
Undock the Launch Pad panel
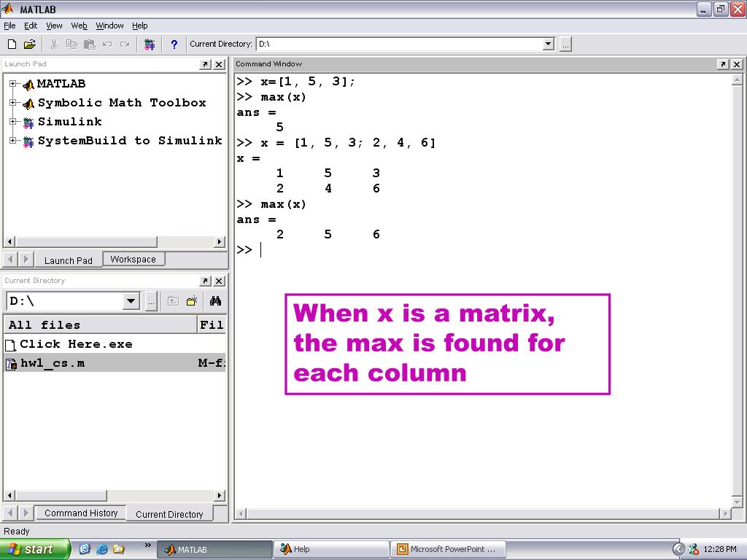205,64
